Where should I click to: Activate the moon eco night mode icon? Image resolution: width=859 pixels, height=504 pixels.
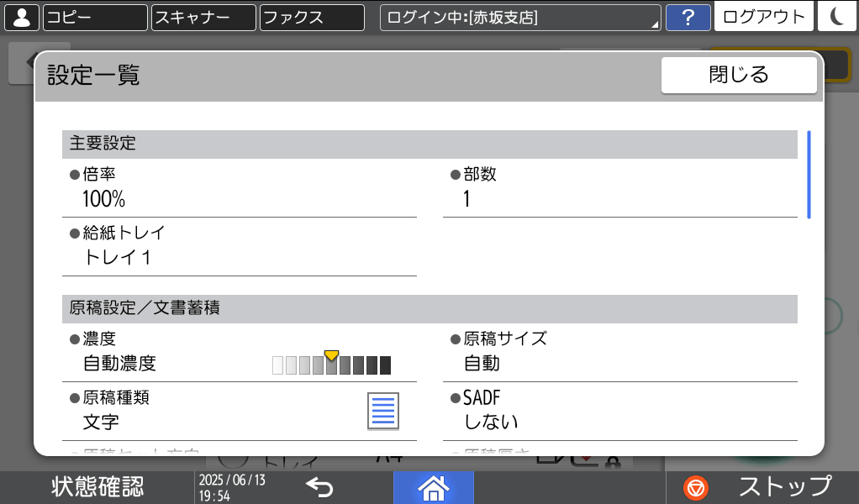tap(837, 17)
